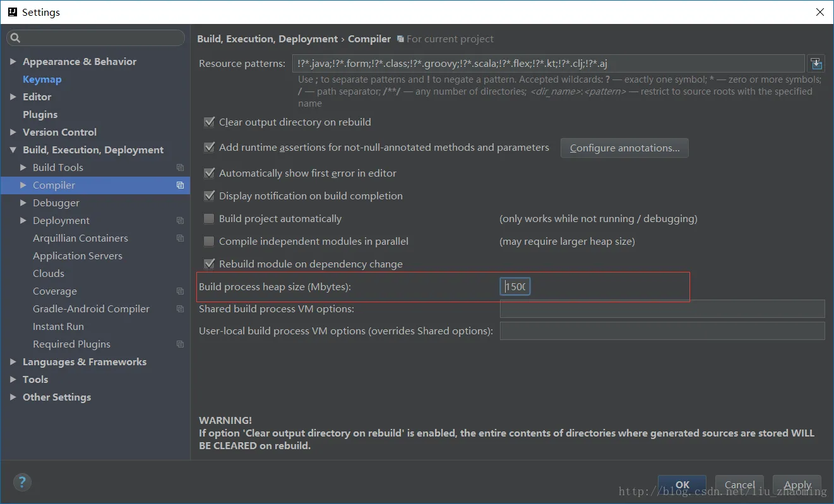Select Instant Run in the tree
The image size is (834, 504).
pos(58,327)
